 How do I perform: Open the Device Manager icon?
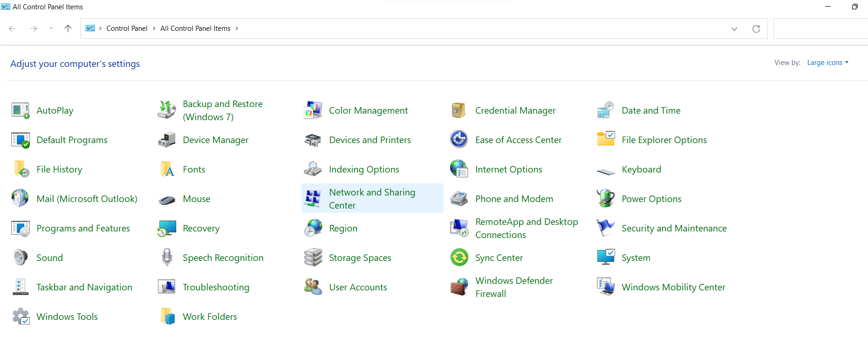pos(166,140)
